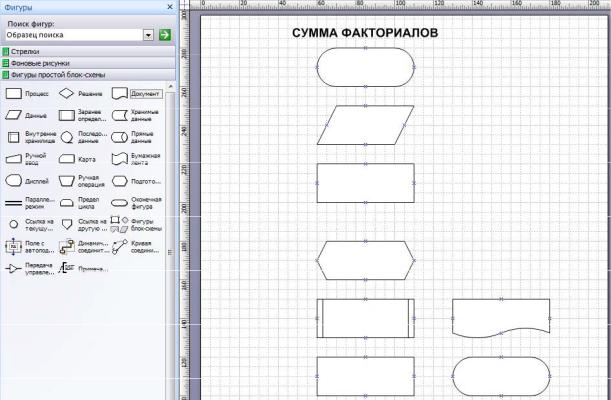The width and height of the screenshot is (611, 400).
Task: Click the green search arrow button
Action: pos(165,35)
